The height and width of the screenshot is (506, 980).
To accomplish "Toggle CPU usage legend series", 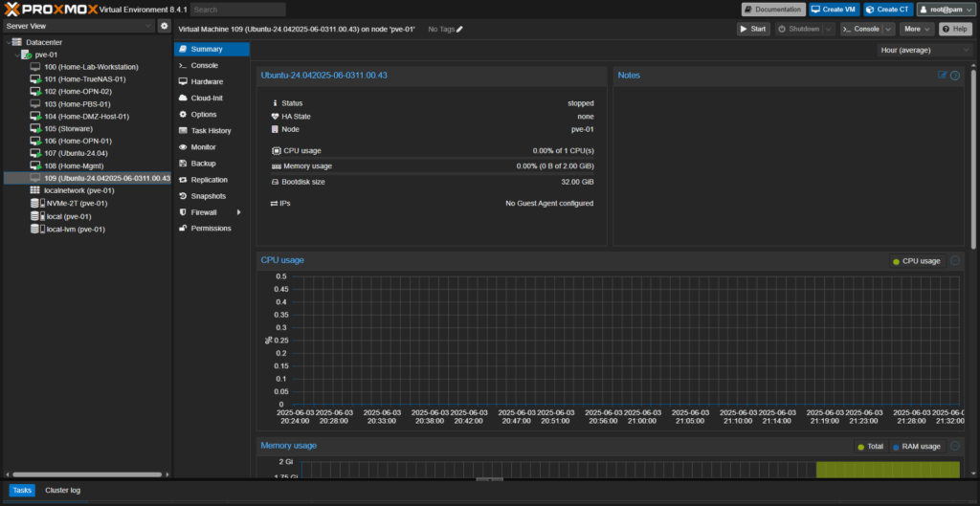I will tap(916, 261).
